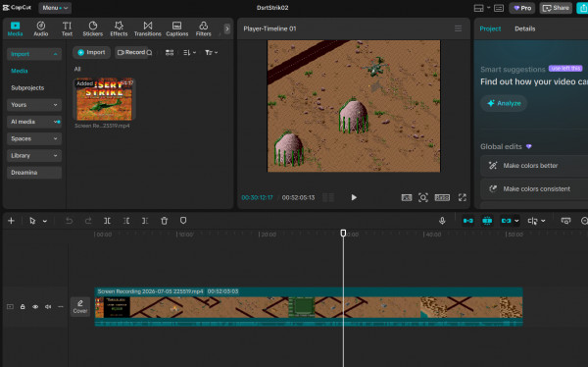588x367 pixels.
Task: Open the Transitions panel
Action: coord(148,28)
